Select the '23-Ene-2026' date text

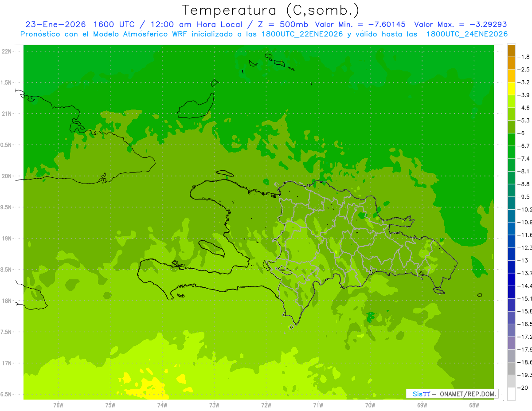click(x=55, y=24)
